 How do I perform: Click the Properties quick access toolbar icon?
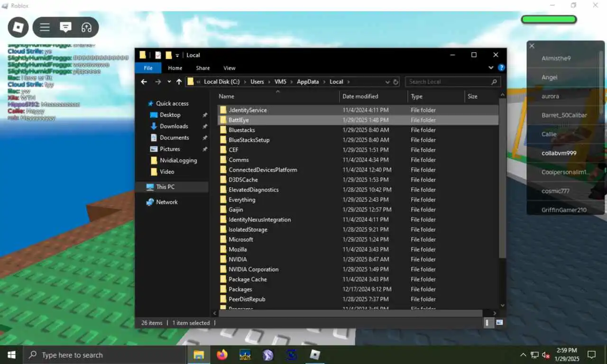click(158, 55)
